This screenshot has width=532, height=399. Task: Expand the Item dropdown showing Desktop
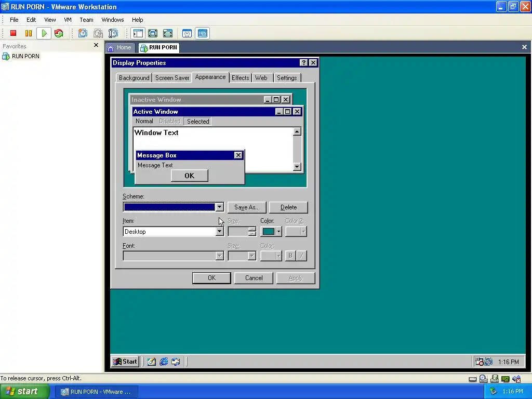(x=220, y=232)
